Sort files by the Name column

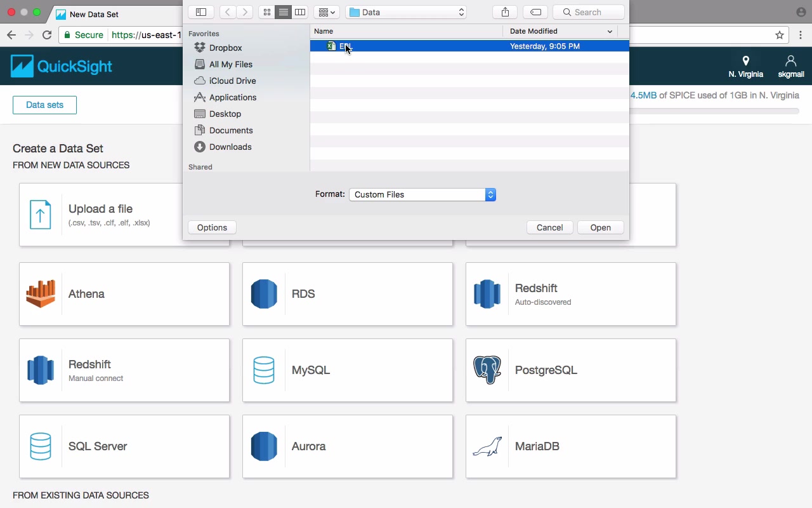[x=406, y=31]
